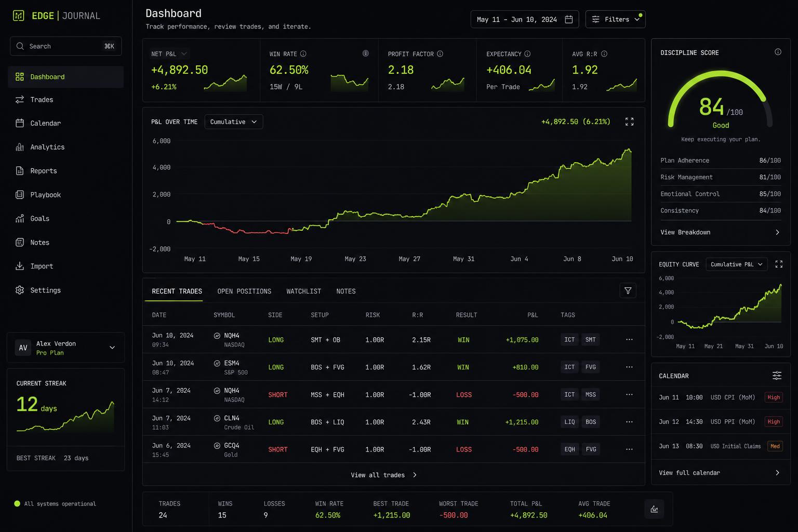798x532 pixels.
Task: Click the View all trades link
Action: click(383, 475)
